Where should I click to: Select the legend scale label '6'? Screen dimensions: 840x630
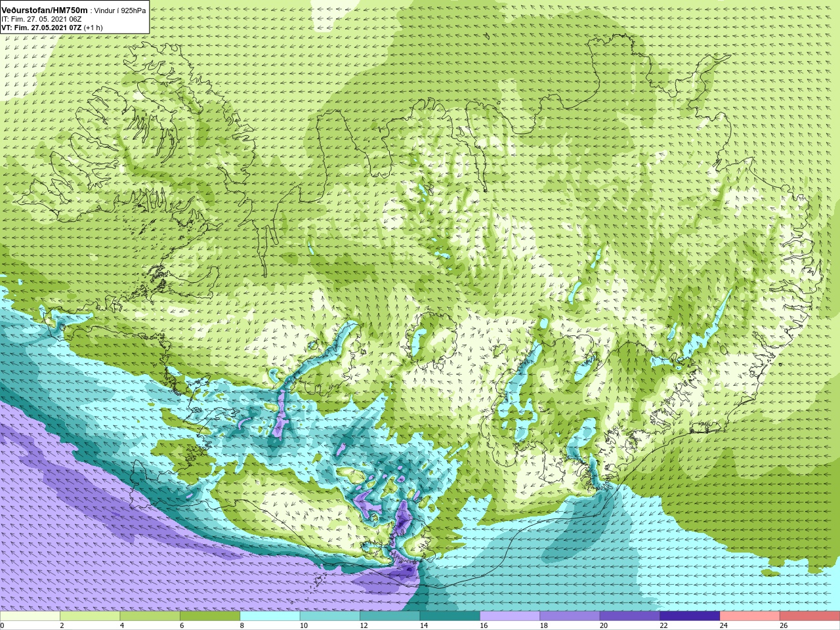[182, 626]
